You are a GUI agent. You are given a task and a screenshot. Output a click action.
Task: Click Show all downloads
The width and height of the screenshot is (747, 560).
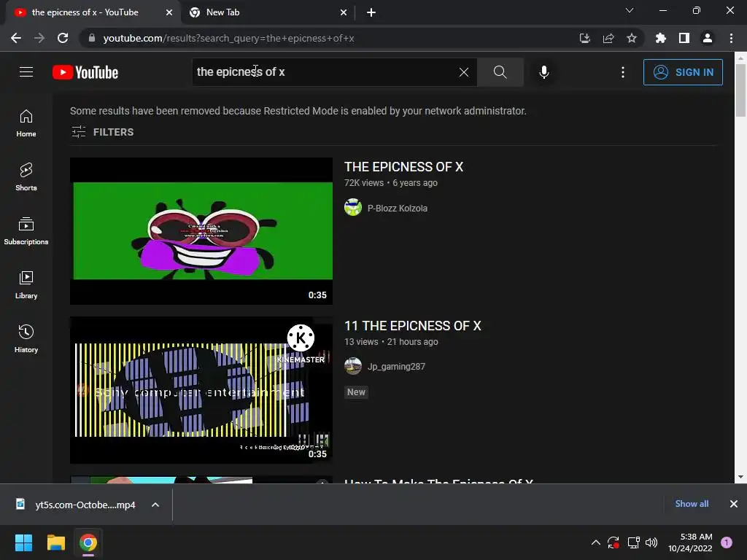click(x=692, y=504)
